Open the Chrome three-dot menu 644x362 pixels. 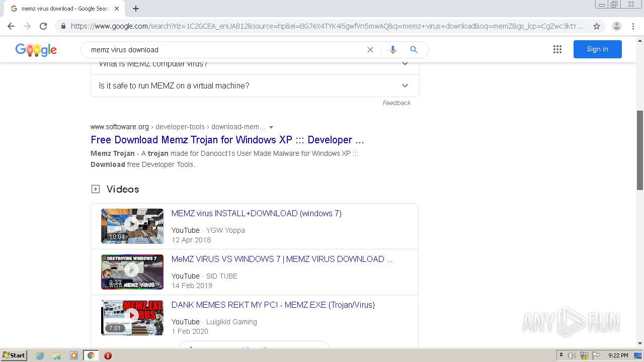tap(633, 26)
